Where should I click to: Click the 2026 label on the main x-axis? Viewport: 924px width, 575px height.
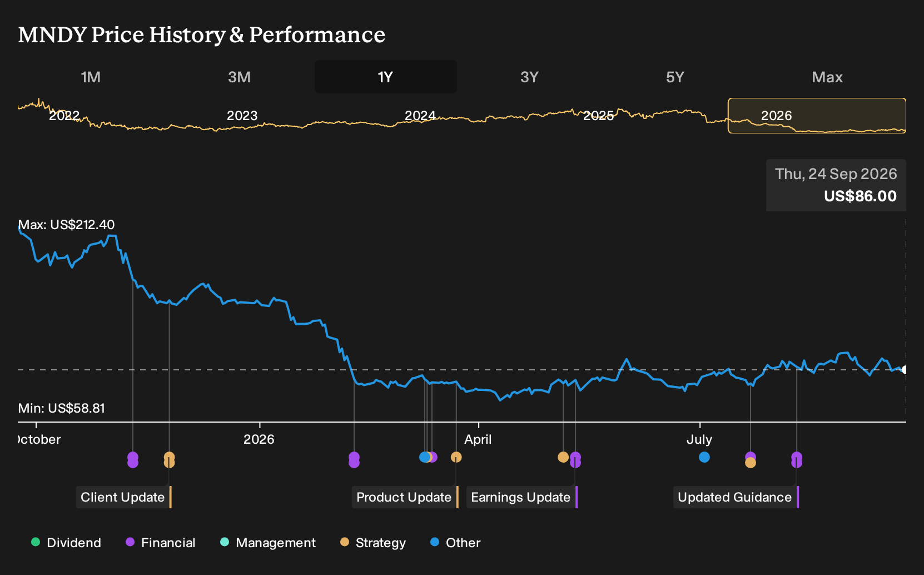point(259,439)
